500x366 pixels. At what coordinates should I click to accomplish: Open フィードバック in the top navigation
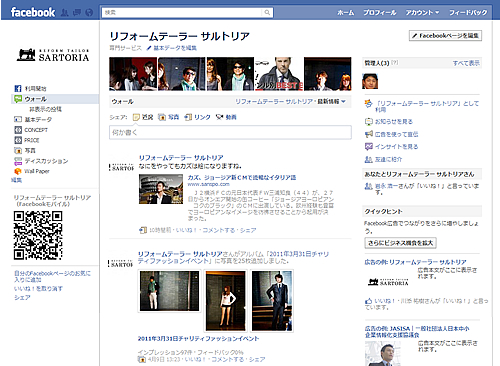click(468, 13)
